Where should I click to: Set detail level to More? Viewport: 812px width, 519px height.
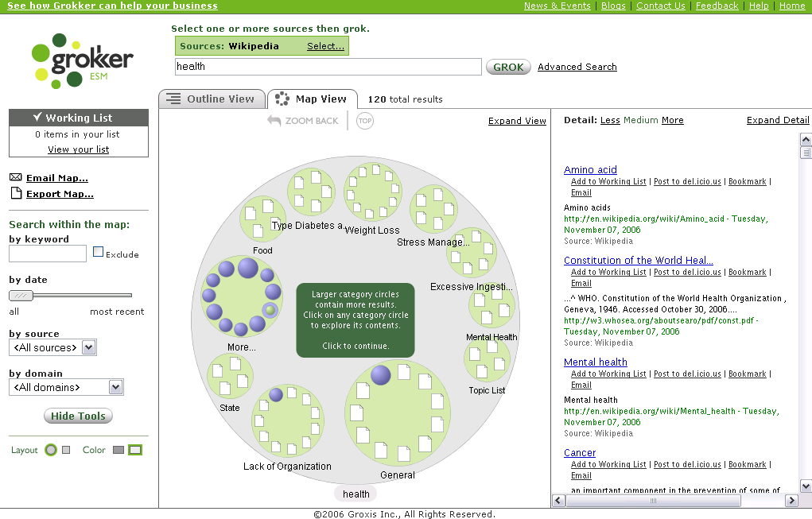(672, 120)
